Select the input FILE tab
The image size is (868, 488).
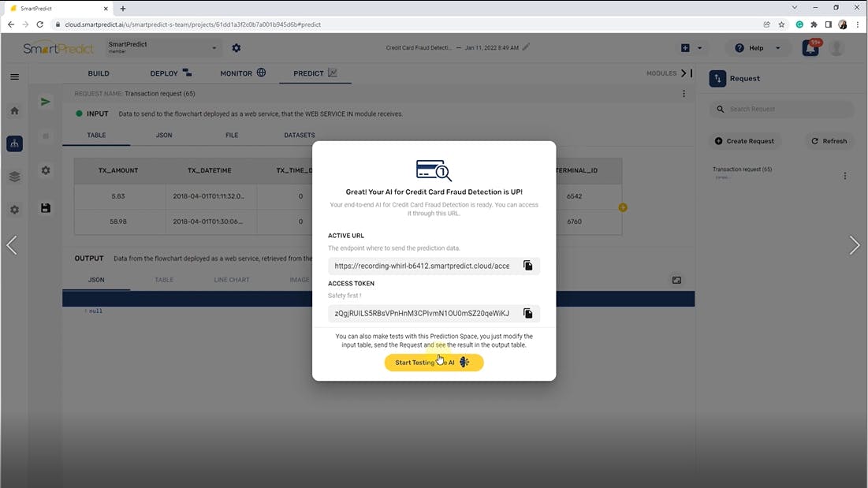(x=232, y=135)
